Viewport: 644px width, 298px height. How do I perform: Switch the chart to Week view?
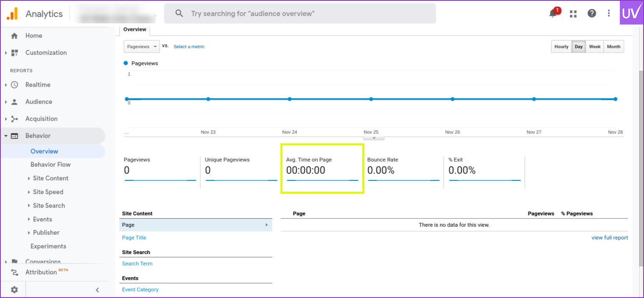click(594, 47)
